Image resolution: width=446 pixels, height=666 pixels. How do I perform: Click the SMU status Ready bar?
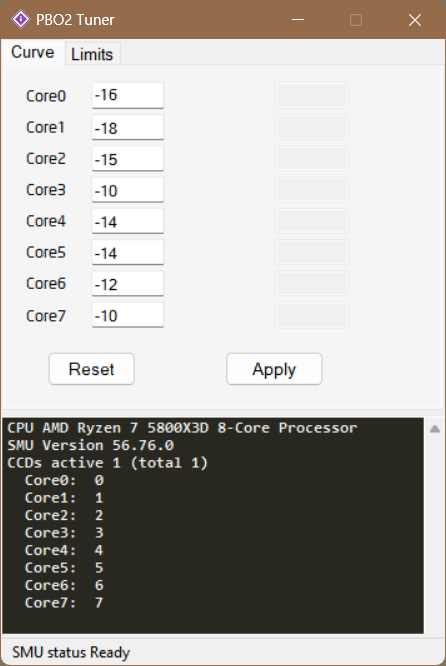pos(223,652)
